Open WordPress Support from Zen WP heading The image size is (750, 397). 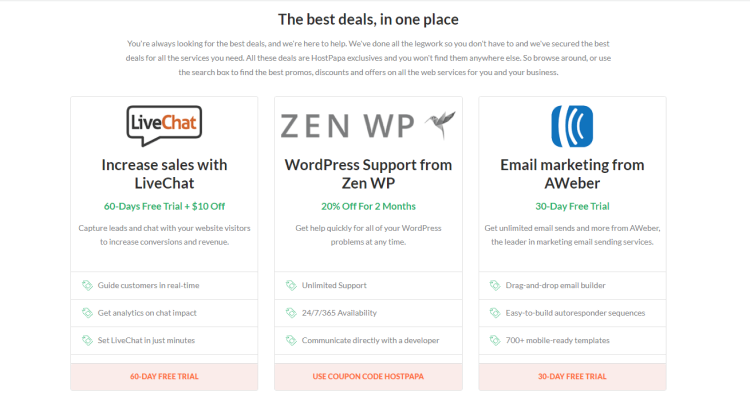point(368,174)
